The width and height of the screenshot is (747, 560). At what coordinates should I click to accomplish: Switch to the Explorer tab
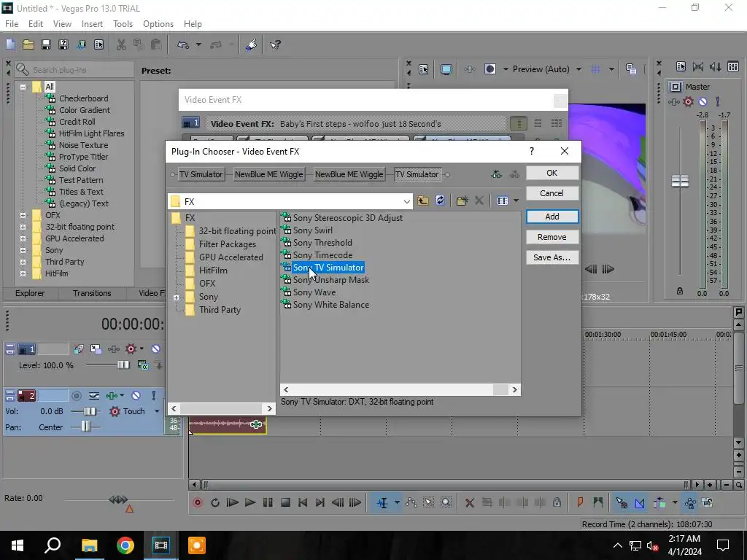tap(29, 293)
